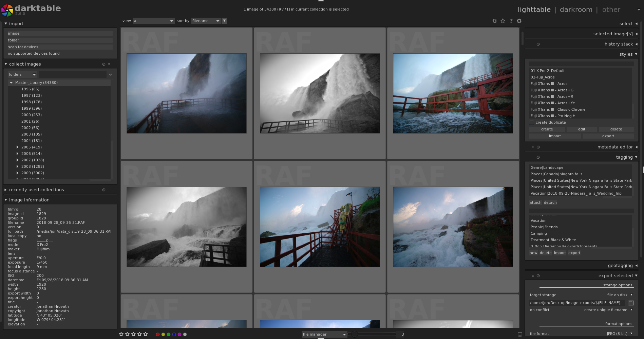Click the darktable logo
This screenshot has height=339, width=644.
(x=7, y=10)
